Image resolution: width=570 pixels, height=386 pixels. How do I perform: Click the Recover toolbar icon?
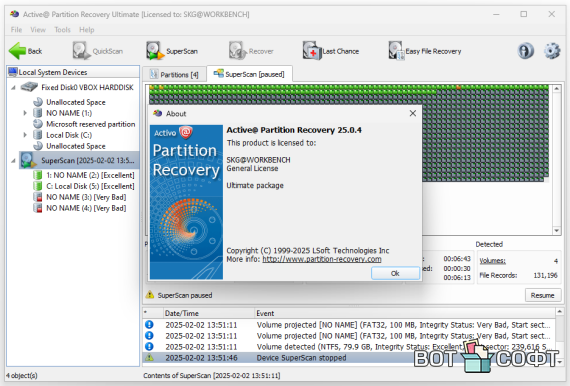click(x=238, y=51)
